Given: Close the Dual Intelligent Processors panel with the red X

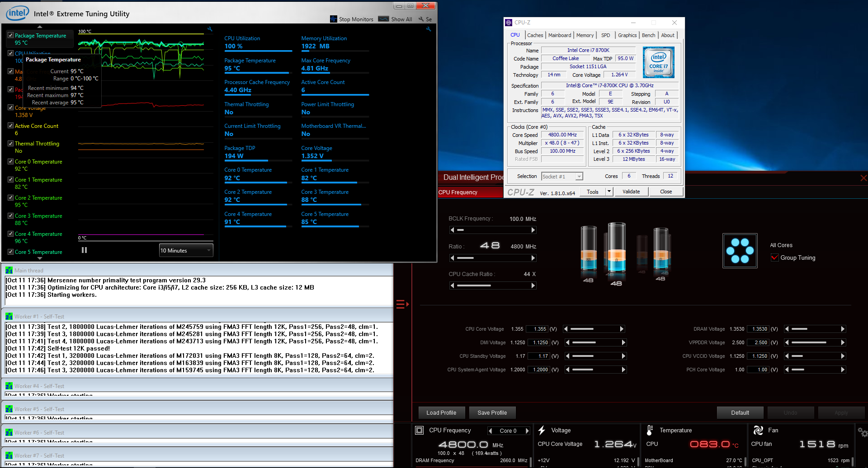Looking at the screenshot, I should (x=863, y=178).
